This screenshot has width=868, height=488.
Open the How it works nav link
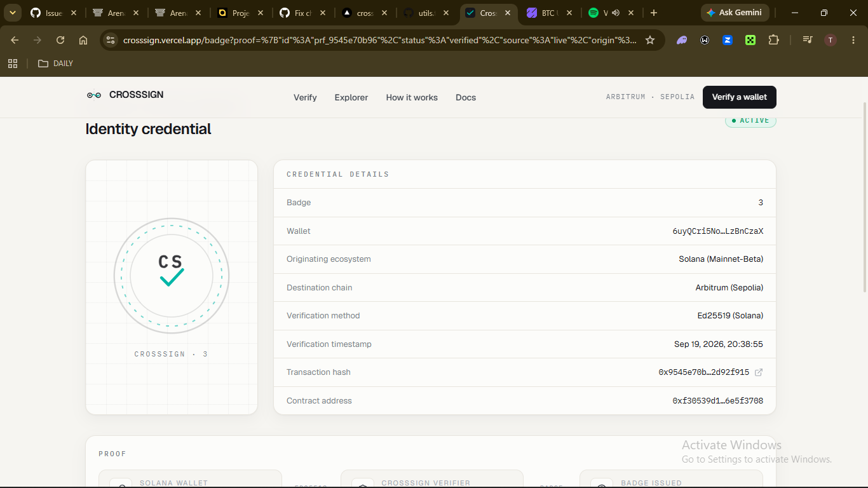tap(412, 97)
